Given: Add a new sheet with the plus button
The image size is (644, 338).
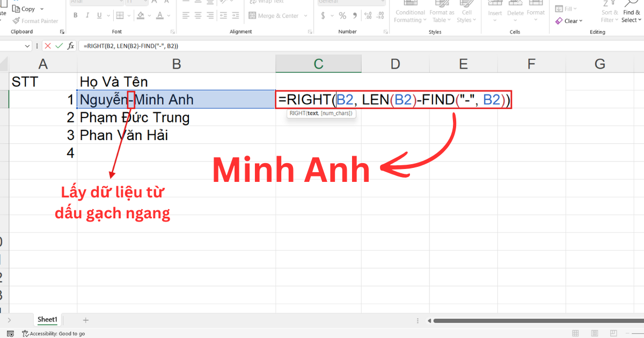Looking at the screenshot, I should 85,319.
